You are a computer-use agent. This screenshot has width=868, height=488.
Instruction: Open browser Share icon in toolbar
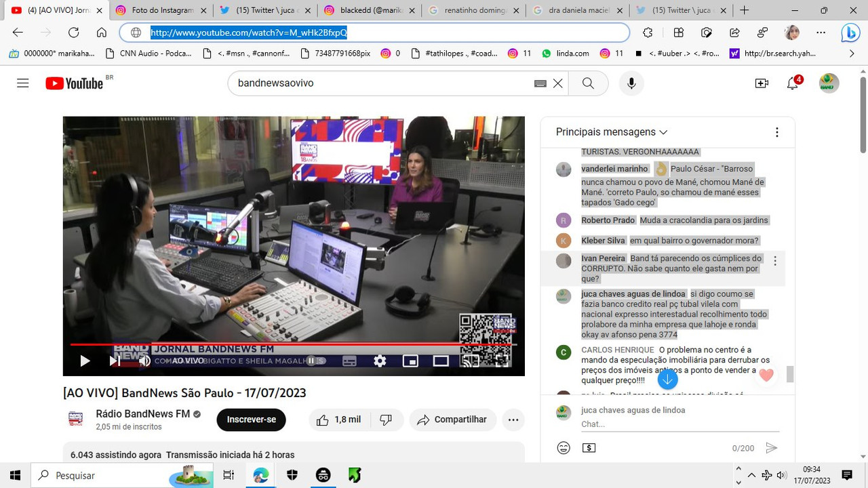[x=734, y=33]
